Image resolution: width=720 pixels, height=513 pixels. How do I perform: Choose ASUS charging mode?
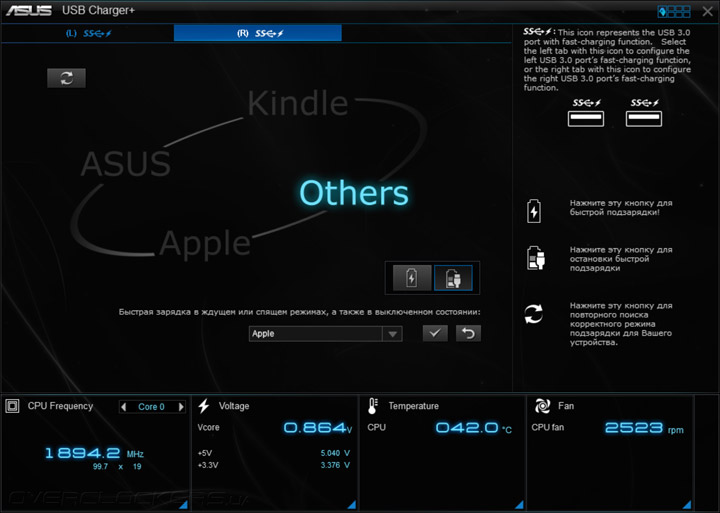coord(125,163)
